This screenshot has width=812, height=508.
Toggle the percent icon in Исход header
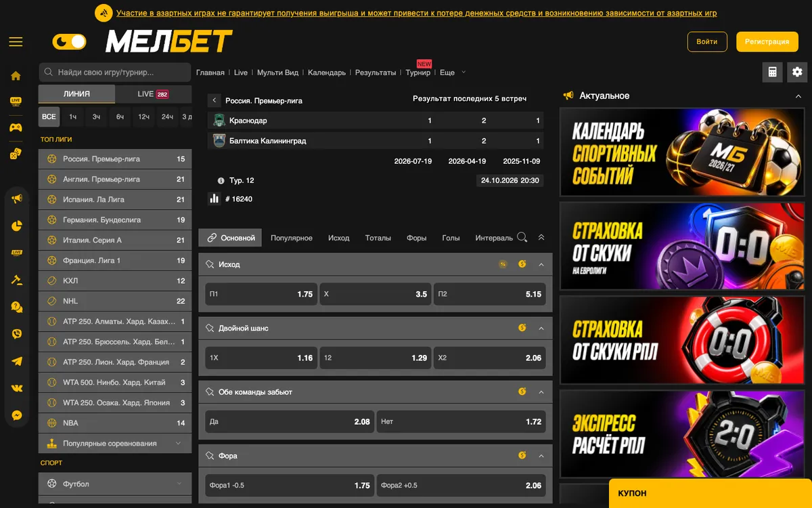coord(503,264)
